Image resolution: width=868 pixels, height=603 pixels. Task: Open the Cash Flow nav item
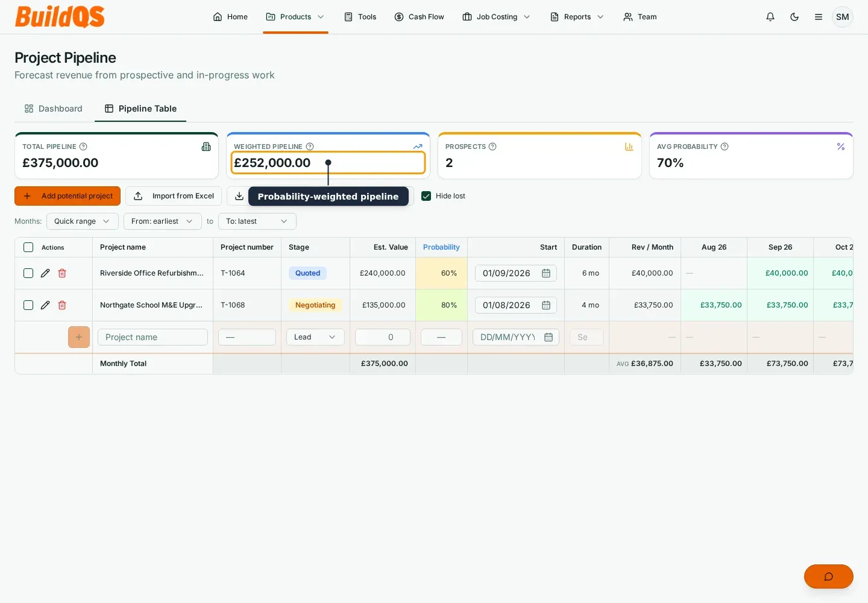[x=420, y=17]
